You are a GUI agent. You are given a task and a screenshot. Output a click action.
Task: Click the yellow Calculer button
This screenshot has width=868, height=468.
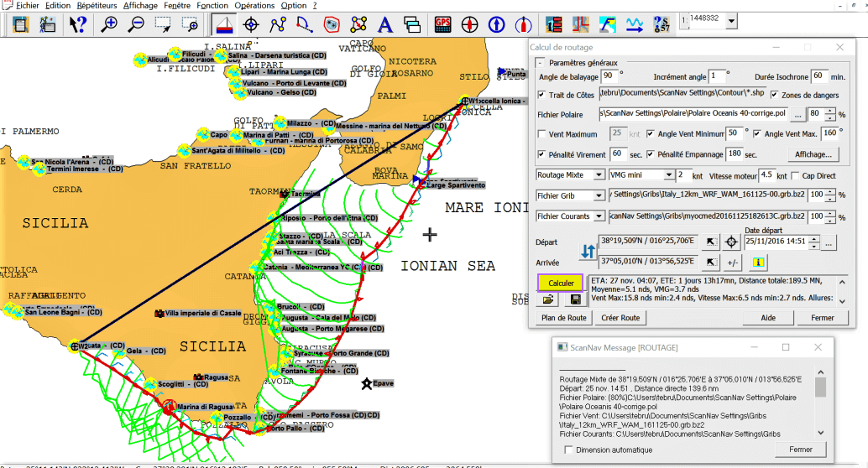click(560, 283)
